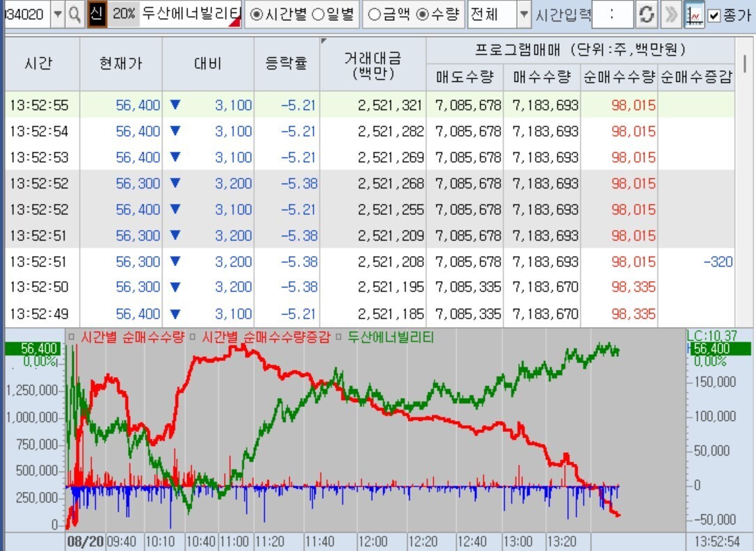Click the 두산에너빌리티 stock name field

[191, 14]
